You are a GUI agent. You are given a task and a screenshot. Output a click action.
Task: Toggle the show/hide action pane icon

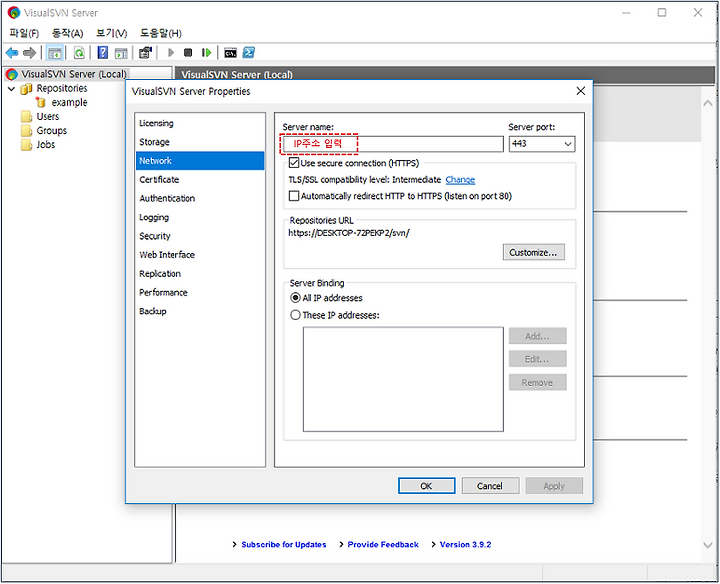(x=121, y=53)
